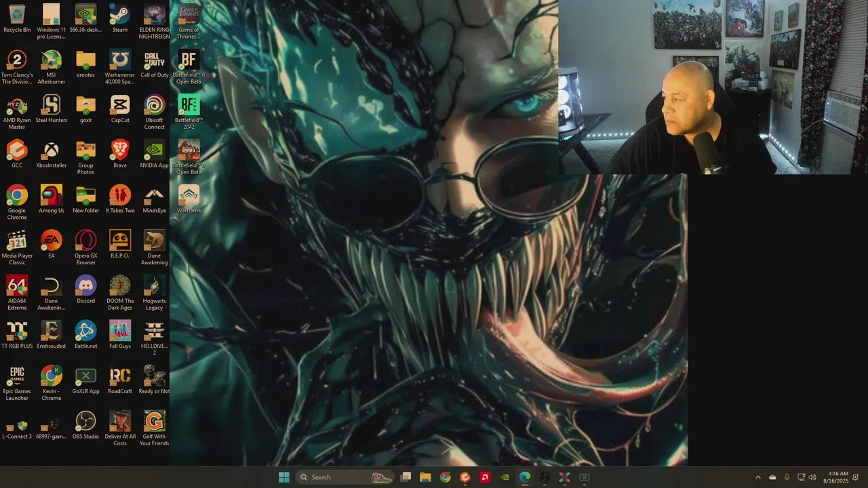
Task: Open AMD Ryzen Master shortcut
Action: [x=17, y=113]
